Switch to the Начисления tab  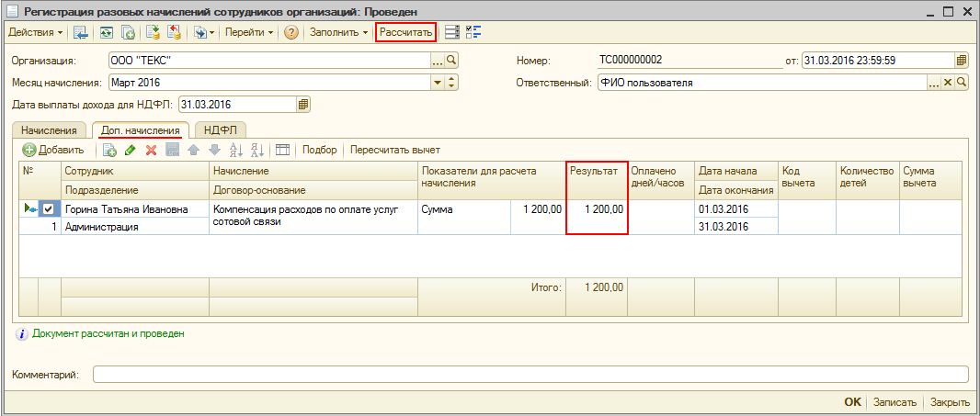pos(49,130)
